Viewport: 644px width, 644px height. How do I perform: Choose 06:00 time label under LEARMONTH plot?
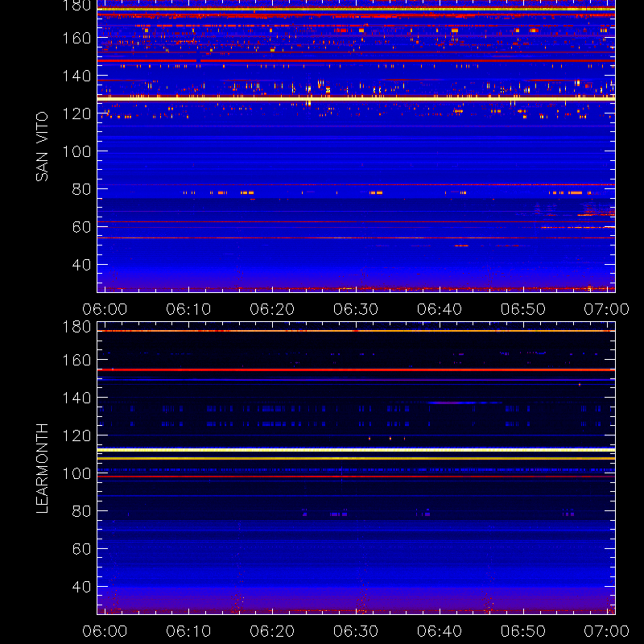click(105, 631)
